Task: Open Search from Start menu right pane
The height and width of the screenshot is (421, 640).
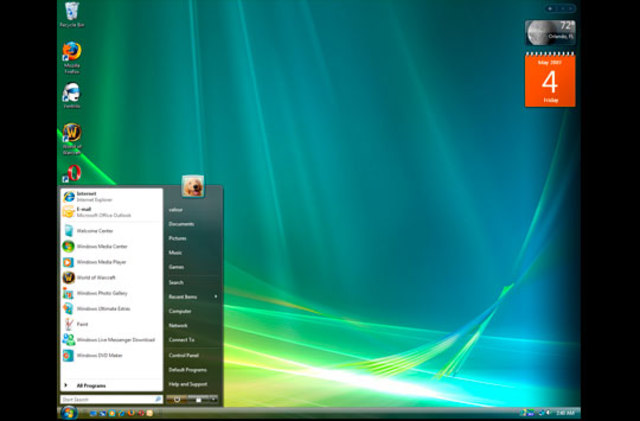Action: tap(176, 282)
